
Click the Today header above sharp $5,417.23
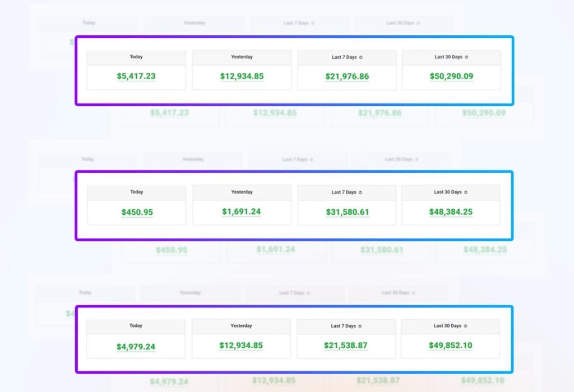pos(136,57)
